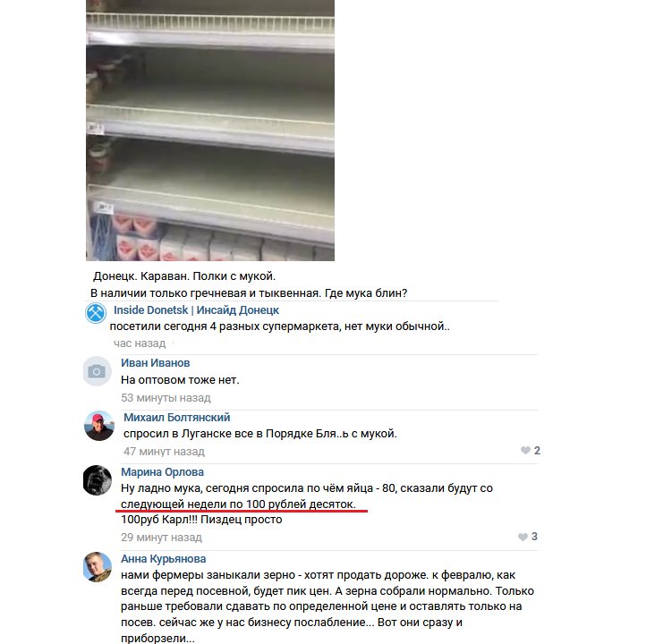
Task: Click the like count 3 on Марина's comment
Action: (x=534, y=537)
